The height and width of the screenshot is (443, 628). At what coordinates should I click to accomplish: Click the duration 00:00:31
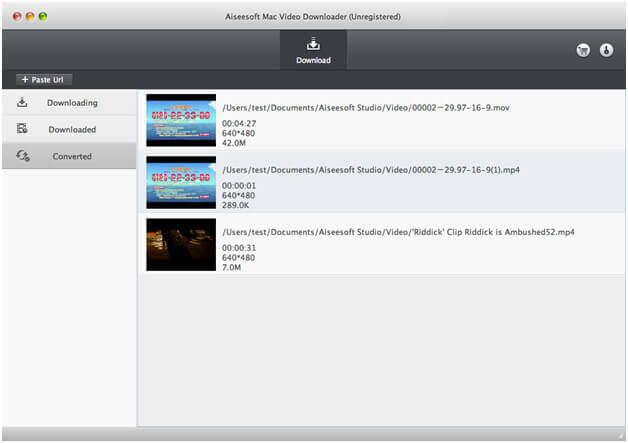click(x=239, y=248)
